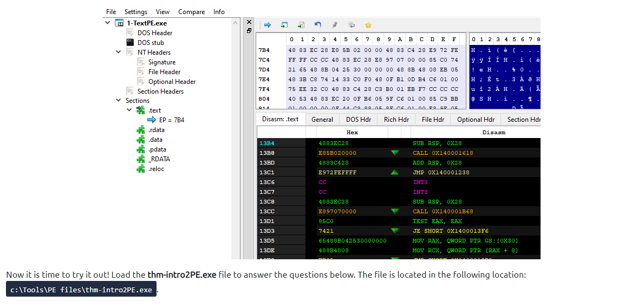
Task: Click the DOS stub black console icon
Action: coord(130,42)
